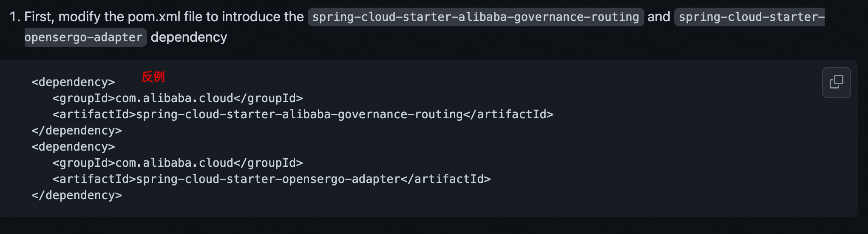Click the second groupId com.alibaba.cloud line

(178, 163)
